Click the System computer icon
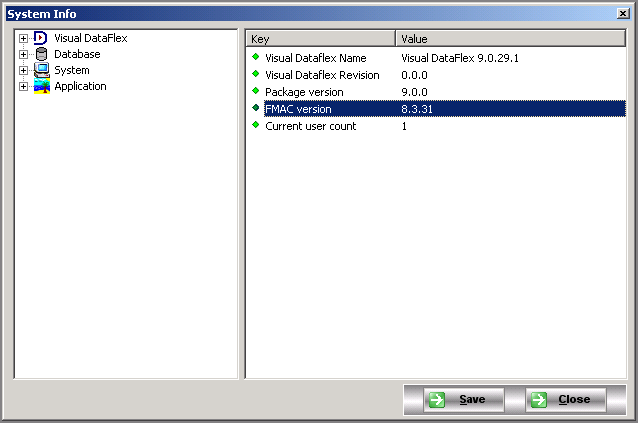 coord(42,70)
